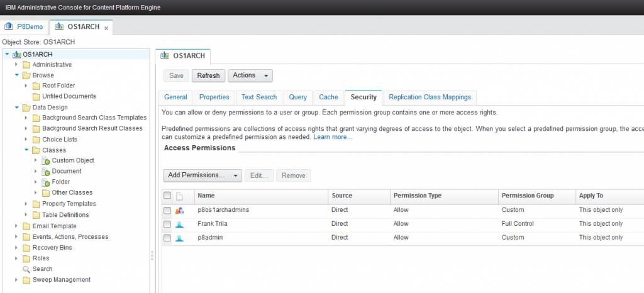Viewport: 644px width, 293px height.
Task: Sort by the Permission Type column header
Action: point(445,196)
